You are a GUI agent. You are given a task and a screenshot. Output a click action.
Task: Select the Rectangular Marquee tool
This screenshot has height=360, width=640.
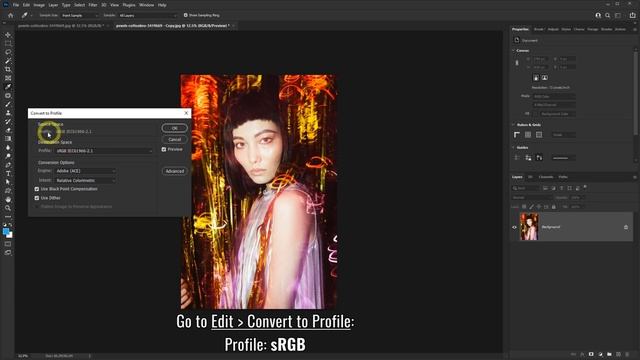tap(8, 43)
